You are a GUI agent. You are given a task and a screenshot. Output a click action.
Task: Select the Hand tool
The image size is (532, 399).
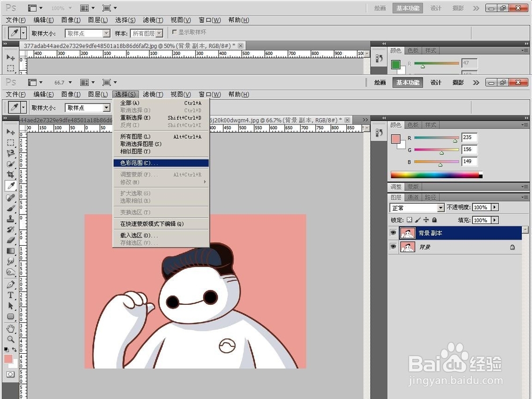11,328
